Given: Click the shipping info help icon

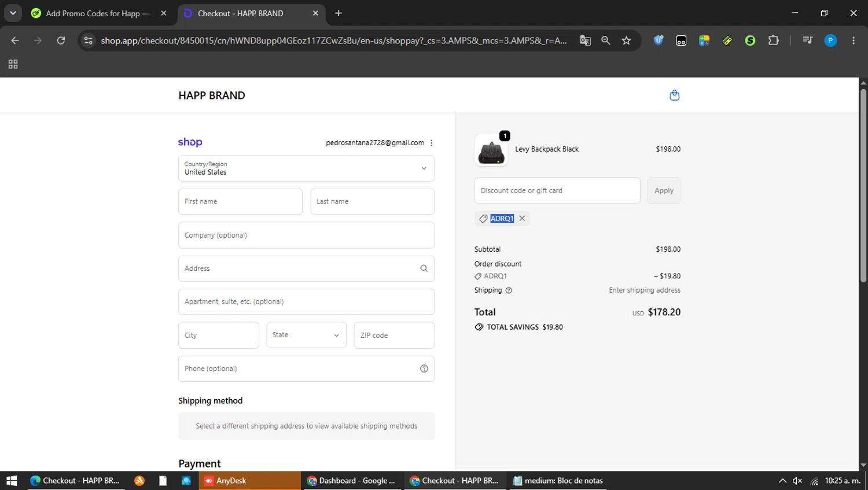Looking at the screenshot, I should [509, 290].
